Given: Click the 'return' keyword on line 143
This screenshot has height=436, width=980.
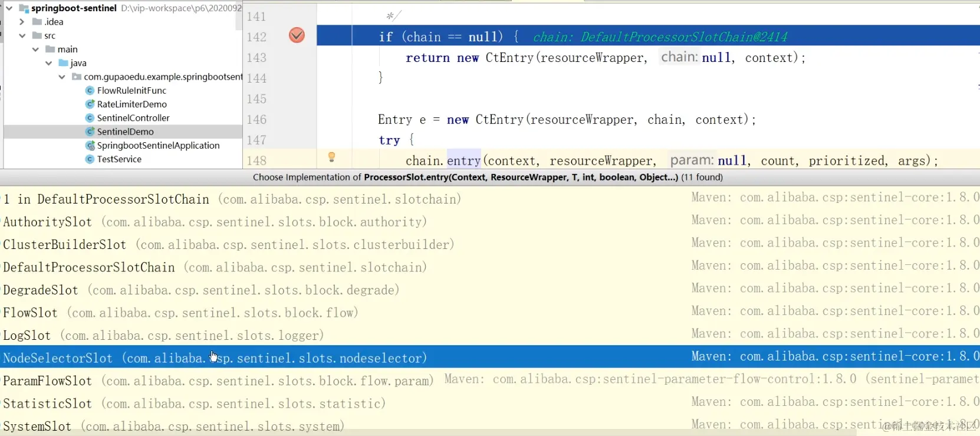Looking at the screenshot, I should point(427,58).
